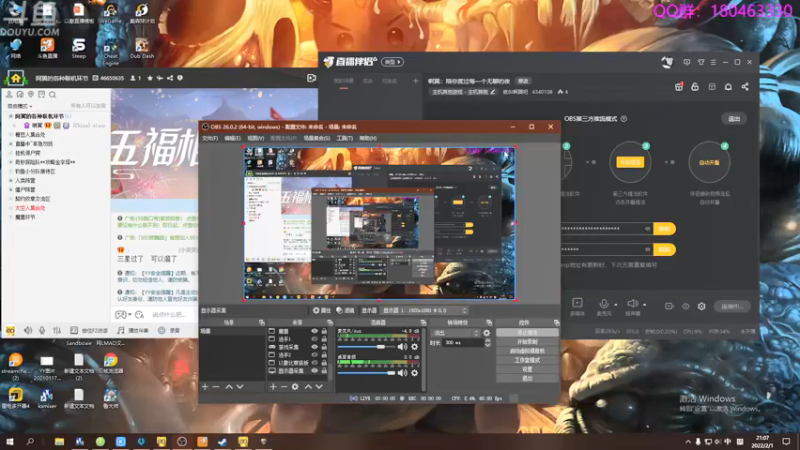800x450 pixels.
Task: Edit the stream category with the pencil icon in 直播伴侣
Action: [x=493, y=92]
